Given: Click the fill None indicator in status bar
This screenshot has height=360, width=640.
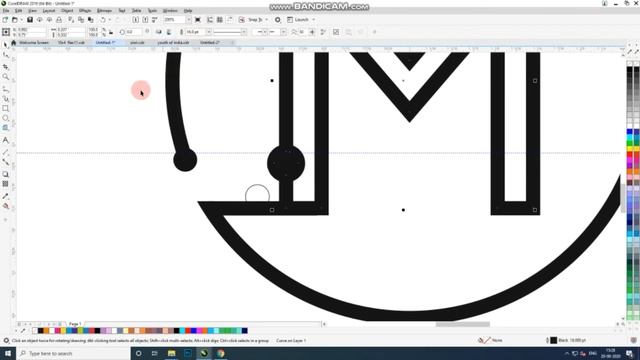Looking at the screenshot, I should (491, 340).
